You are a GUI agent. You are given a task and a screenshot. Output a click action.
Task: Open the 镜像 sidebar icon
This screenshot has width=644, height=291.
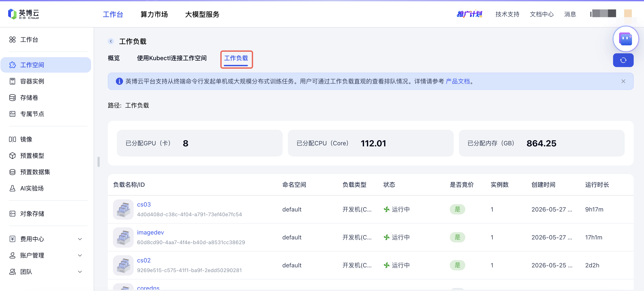click(x=12, y=139)
